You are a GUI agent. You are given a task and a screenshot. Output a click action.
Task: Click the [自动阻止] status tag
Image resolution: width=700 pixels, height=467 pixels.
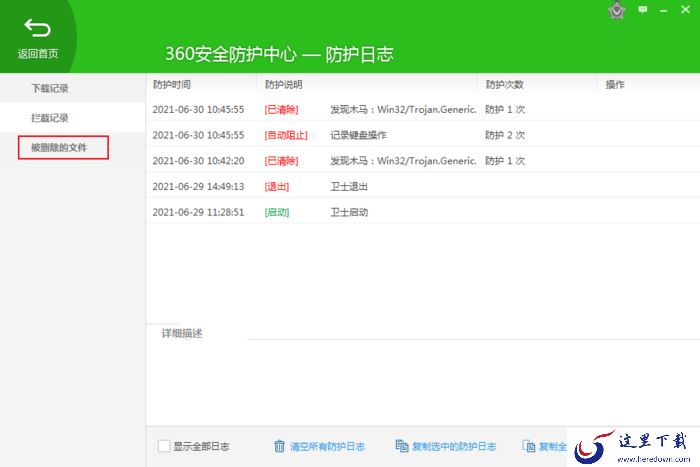pyautogui.click(x=286, y=135)
